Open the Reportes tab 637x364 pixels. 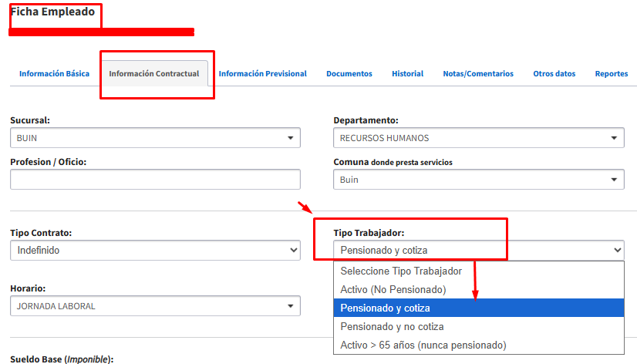click(x=612, y=74)
